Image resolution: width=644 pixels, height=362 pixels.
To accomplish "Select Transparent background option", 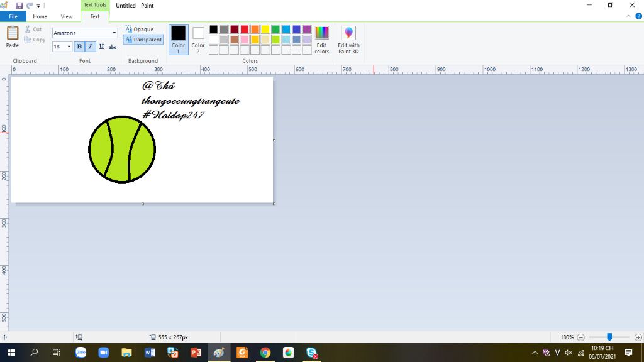I will (143, 40).
